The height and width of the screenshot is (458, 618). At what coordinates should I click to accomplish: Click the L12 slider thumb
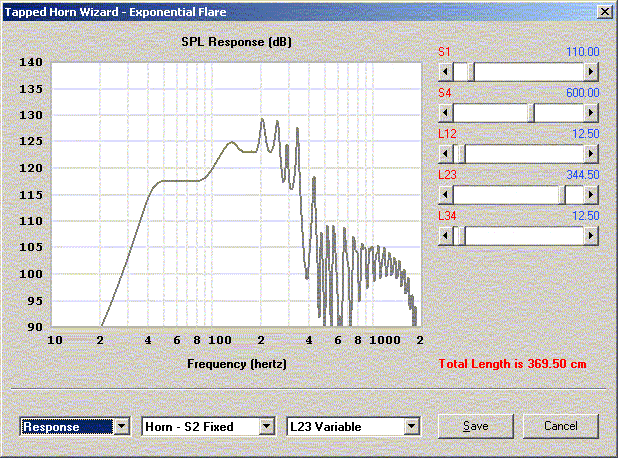point(462,154)
